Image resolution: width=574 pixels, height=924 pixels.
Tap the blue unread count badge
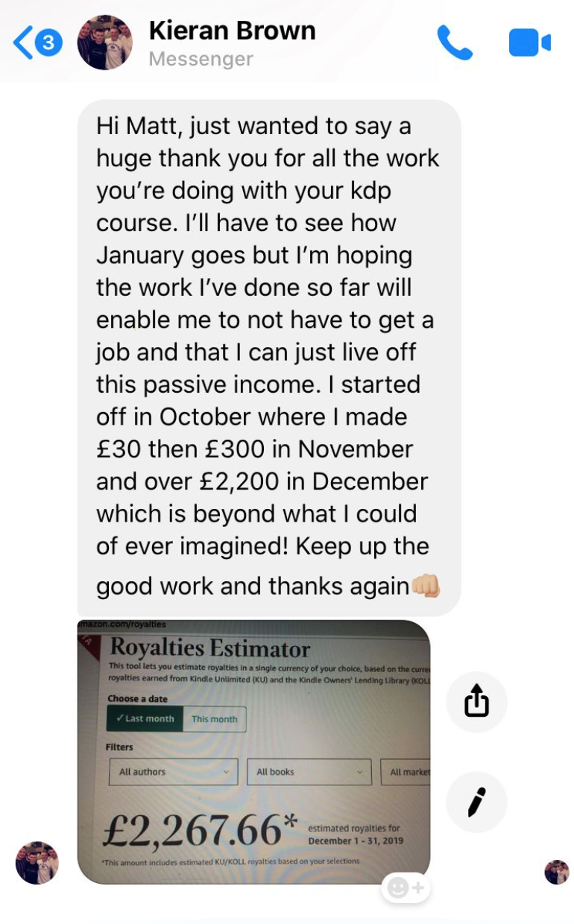(48, 42)
